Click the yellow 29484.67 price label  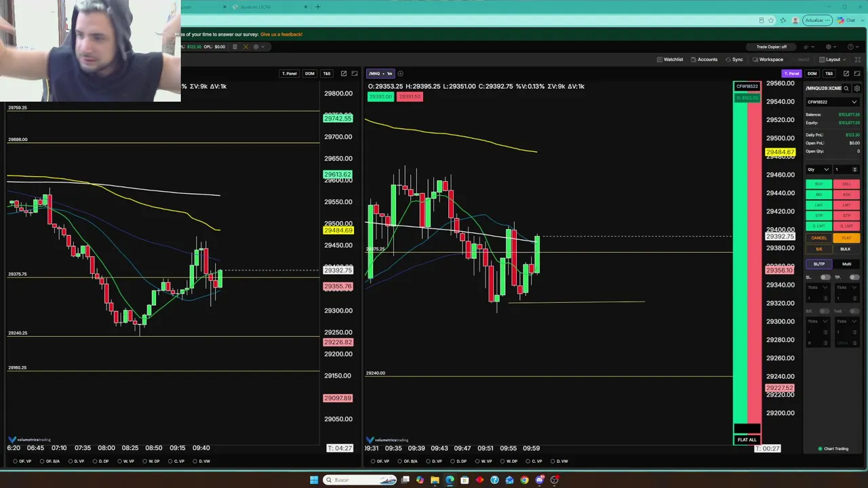780,152
